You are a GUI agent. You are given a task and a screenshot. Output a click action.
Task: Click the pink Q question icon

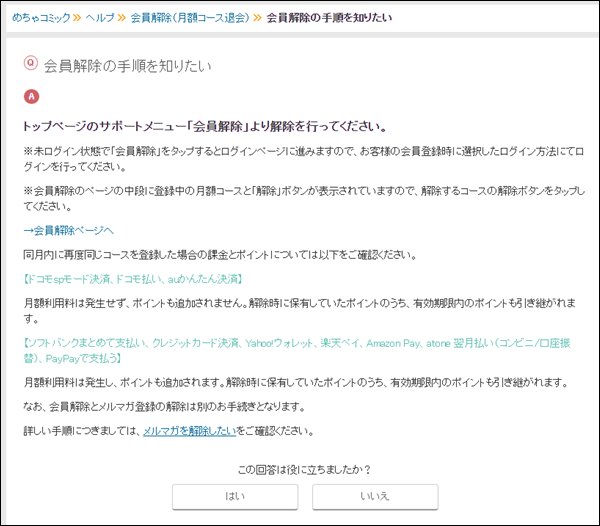point(31,63)
